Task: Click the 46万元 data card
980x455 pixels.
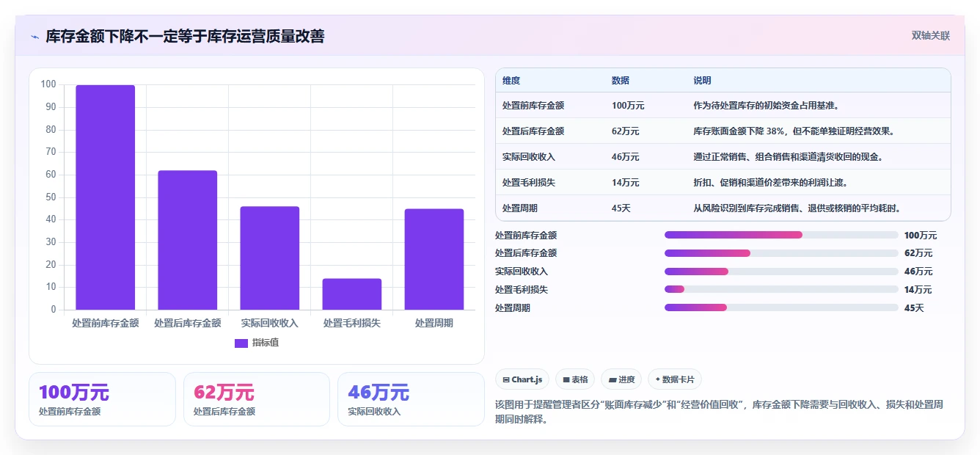Action: tap(411, 399)
